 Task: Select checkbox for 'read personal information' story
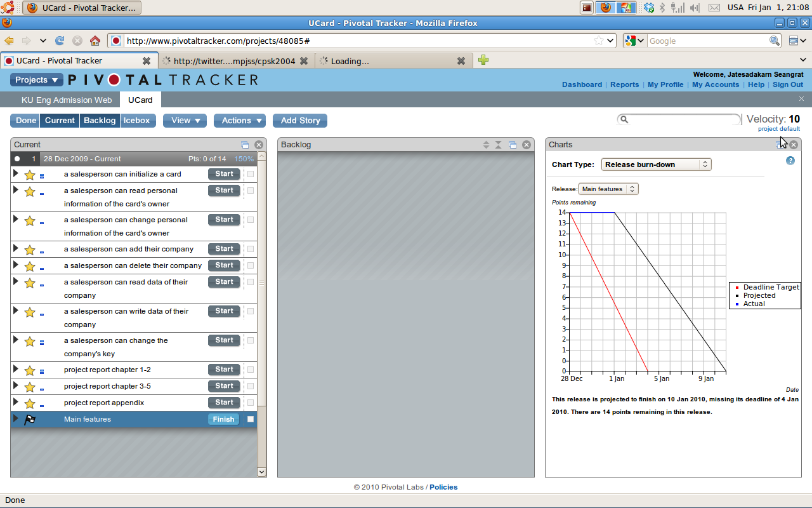[251, 190]
